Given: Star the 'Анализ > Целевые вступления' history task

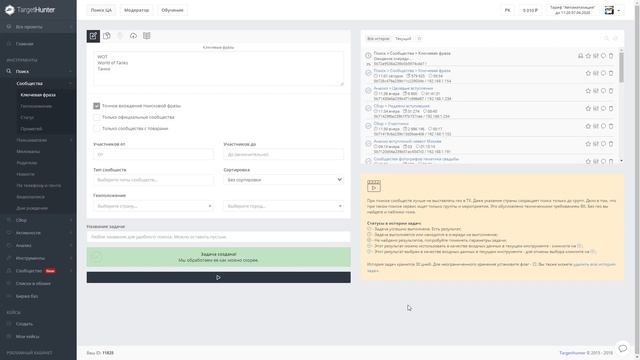Looking at the screenshot, I should [588, 91].
